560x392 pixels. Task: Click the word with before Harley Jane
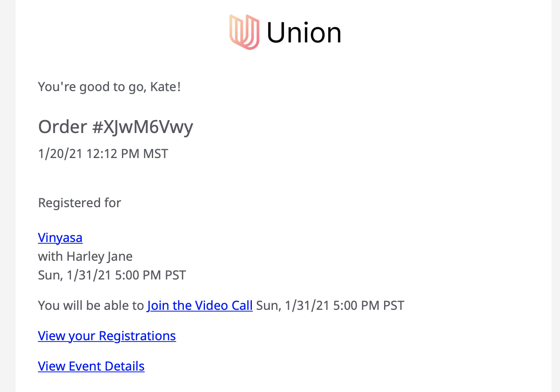click(x=50, y=257)
